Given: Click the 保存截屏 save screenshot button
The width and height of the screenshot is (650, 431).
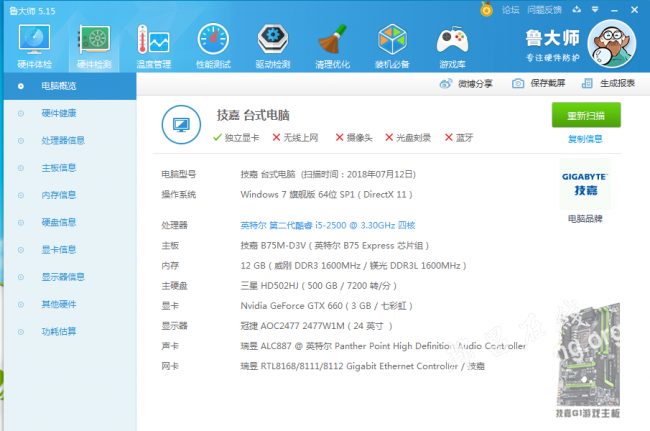Looking at the screenshot, I should pyautogui.click(x=538, y=83).
